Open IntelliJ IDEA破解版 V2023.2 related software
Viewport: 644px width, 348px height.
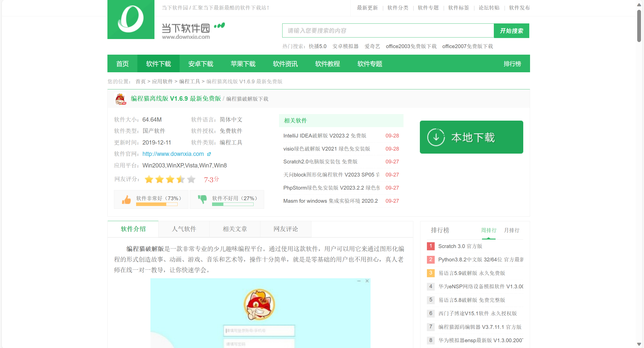(325, 136)
